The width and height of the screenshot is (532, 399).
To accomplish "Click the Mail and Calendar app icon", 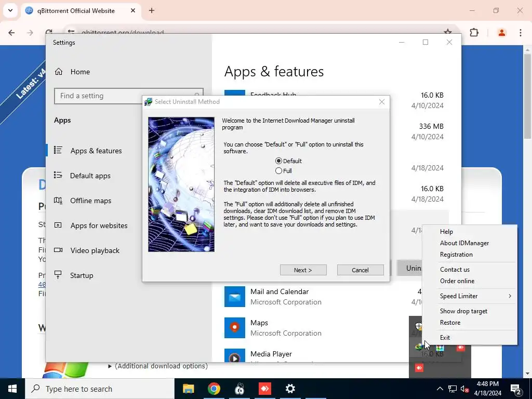I will tap(234, 297).
